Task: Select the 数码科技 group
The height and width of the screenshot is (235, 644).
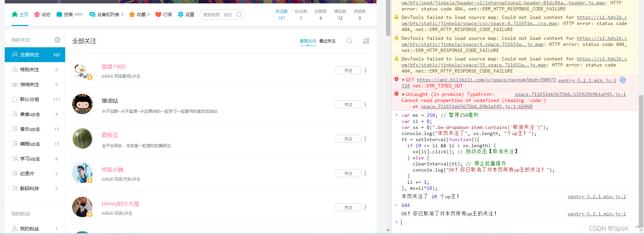Action: click(x=35, y=188)
